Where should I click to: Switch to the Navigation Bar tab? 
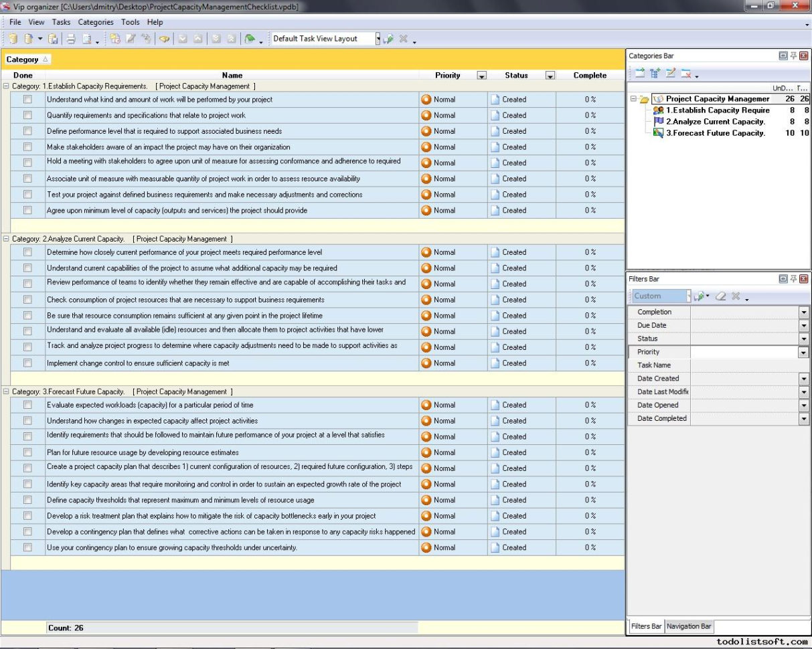pyautogui.click(x=689, y=626)
